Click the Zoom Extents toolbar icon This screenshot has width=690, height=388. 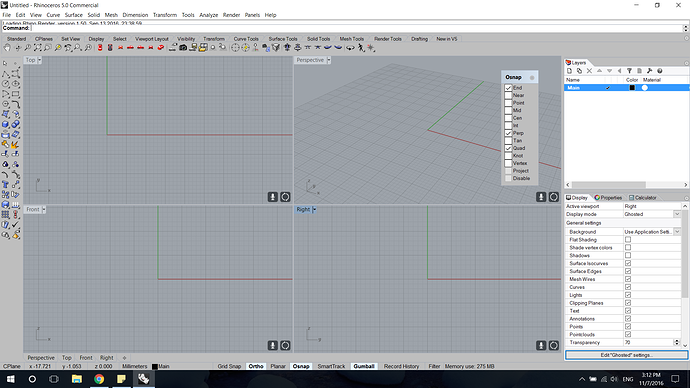38,48
